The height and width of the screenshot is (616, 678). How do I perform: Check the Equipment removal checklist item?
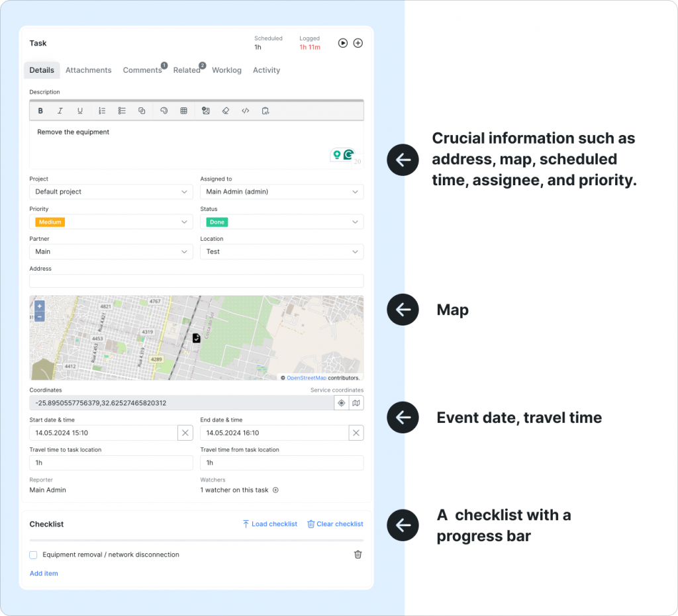pos(33,554)
